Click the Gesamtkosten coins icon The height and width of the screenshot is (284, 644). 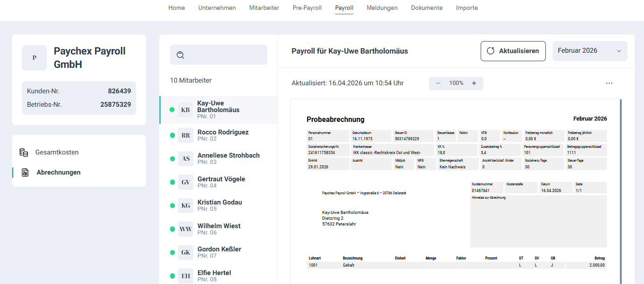pos(24,152)
